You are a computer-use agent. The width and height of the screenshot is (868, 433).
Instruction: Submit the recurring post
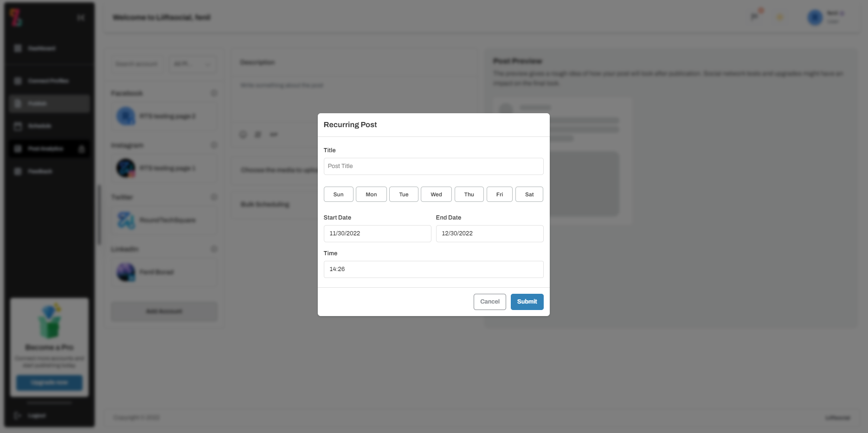coord(527,301)
